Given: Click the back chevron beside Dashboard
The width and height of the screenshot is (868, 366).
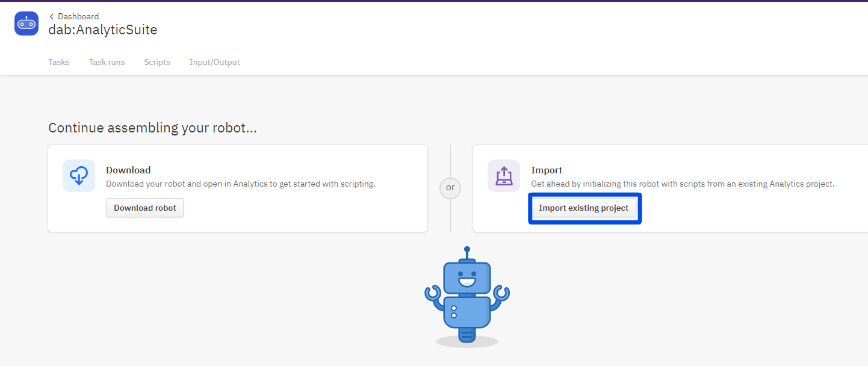Looking at the screenshot, I should click(x=52, y=16).
